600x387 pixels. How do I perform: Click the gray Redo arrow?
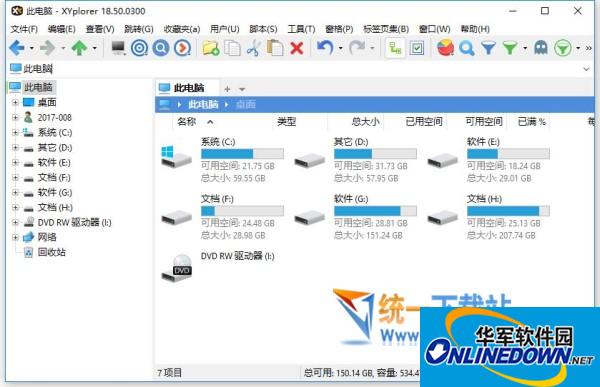coord(357,48)
